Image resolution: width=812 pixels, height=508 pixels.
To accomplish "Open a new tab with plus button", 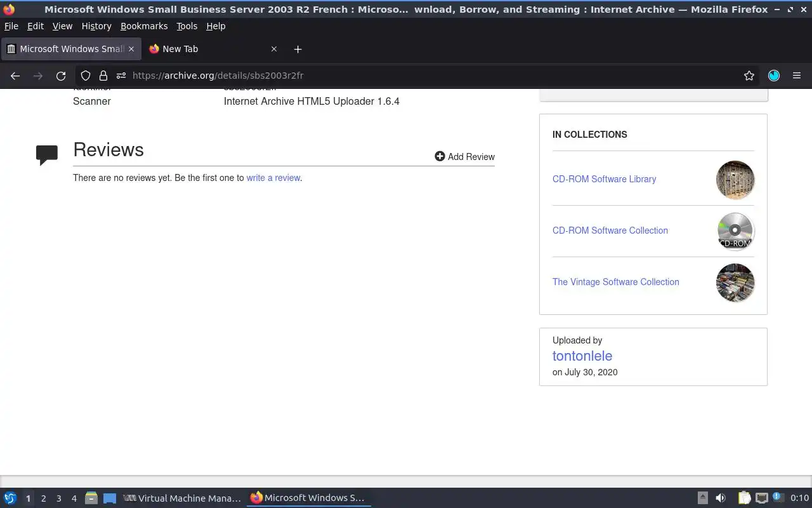I will pyautogui.click(x=298, y=49).
